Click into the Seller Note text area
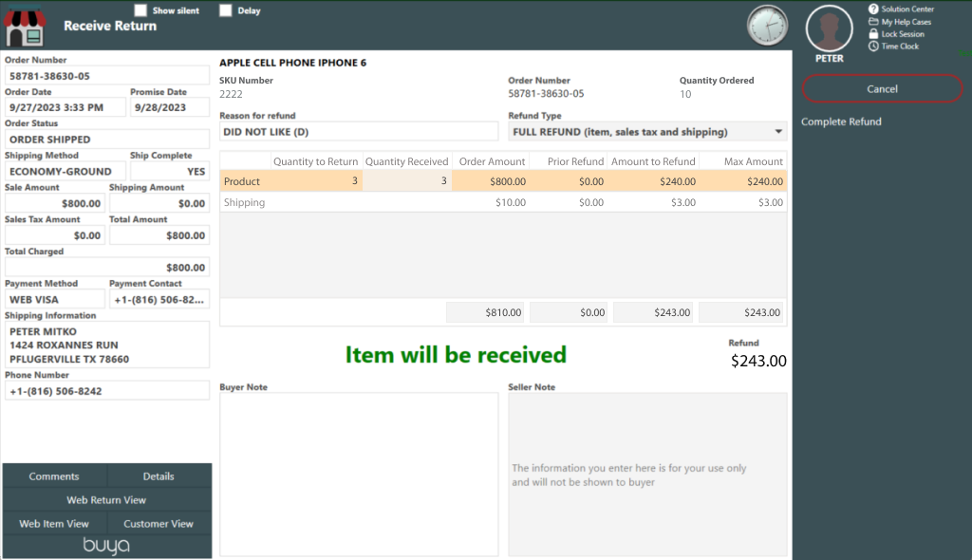The width and height of the screenshot is (972, 560). click(647, 475)
